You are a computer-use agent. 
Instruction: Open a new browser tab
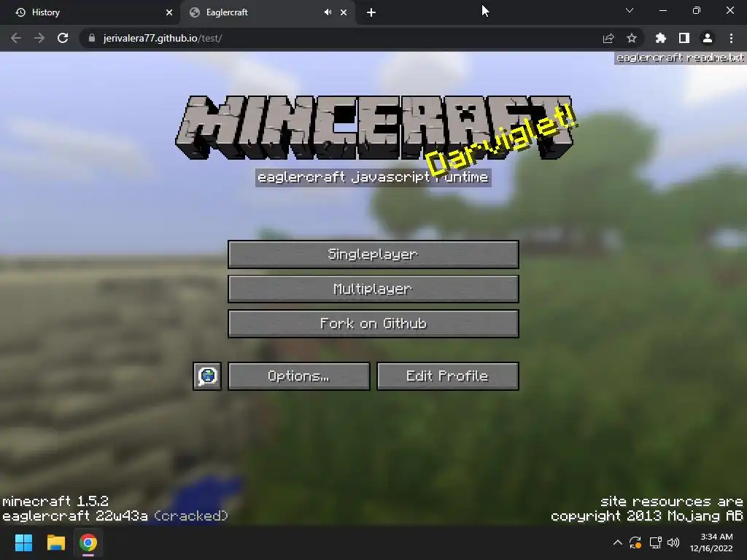coord(371,12)
